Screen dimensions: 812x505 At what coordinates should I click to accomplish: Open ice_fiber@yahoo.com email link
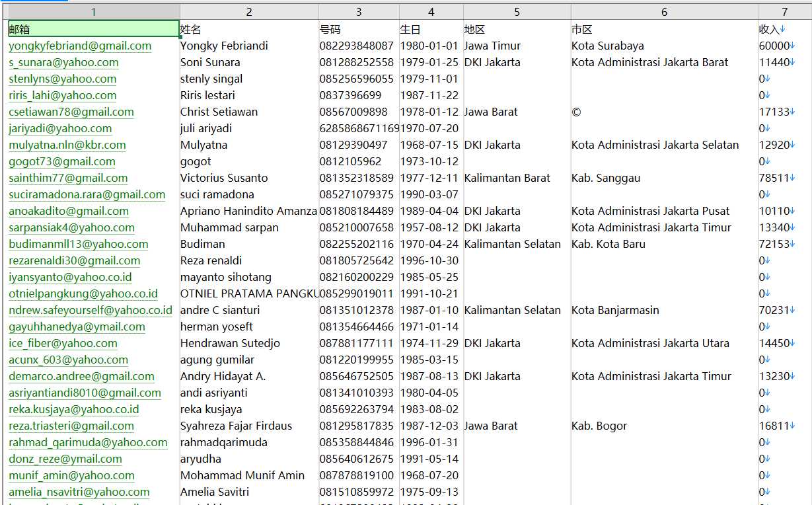point(63,343)
